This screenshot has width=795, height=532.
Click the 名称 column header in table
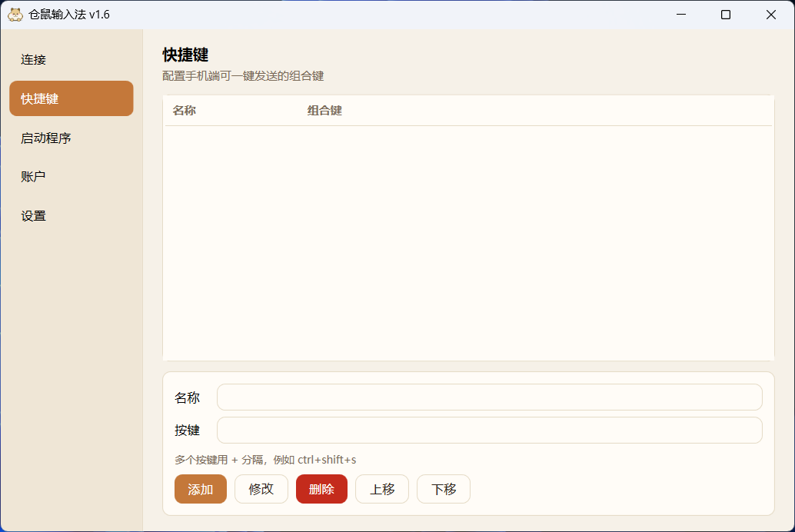pos(184,111)
